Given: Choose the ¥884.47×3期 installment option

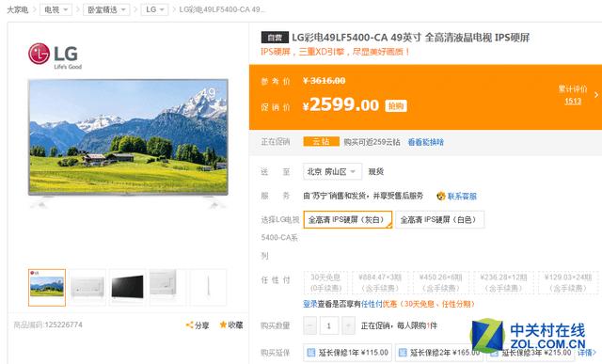Looking at the screenshot, I should pyautogui.click(x=380, y=282).
